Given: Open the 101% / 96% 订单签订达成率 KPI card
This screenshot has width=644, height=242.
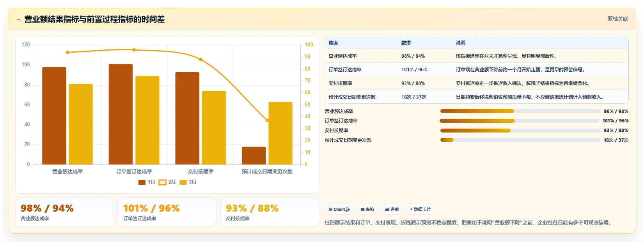Looking at the screenshot, I should (x=167, y=212).
